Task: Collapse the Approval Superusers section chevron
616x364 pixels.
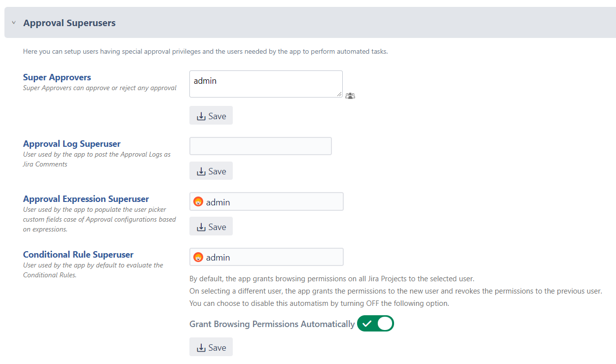Action: tap(14, 23)
